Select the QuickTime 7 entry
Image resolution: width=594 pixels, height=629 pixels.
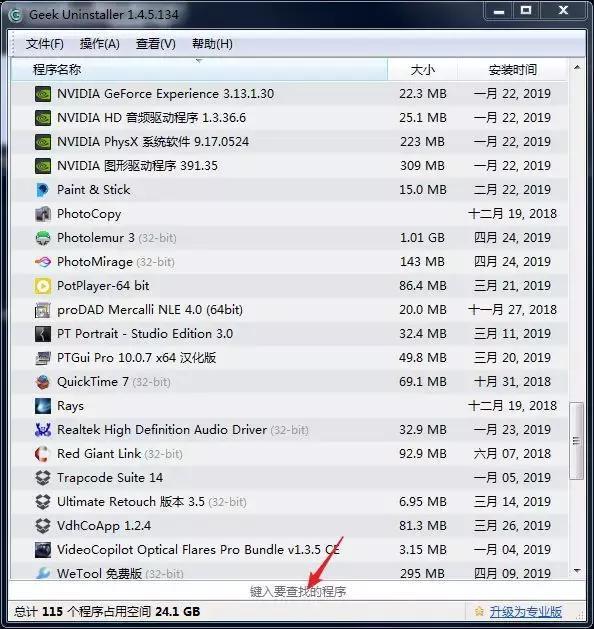pos(289,382)
